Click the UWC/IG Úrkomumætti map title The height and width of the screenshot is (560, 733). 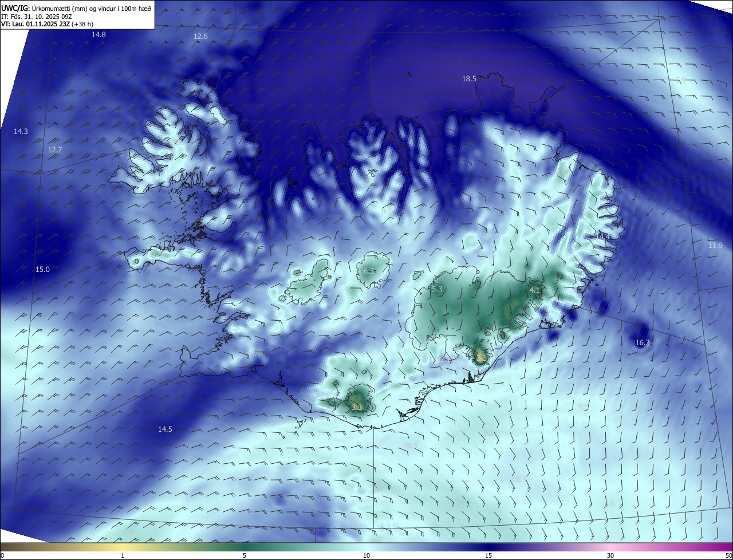(76, 8)
